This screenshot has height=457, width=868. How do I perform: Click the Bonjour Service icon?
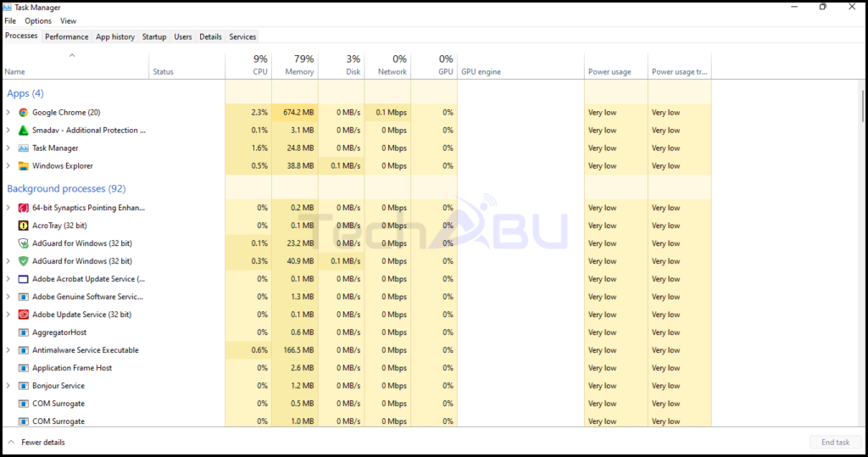[23, 386]
